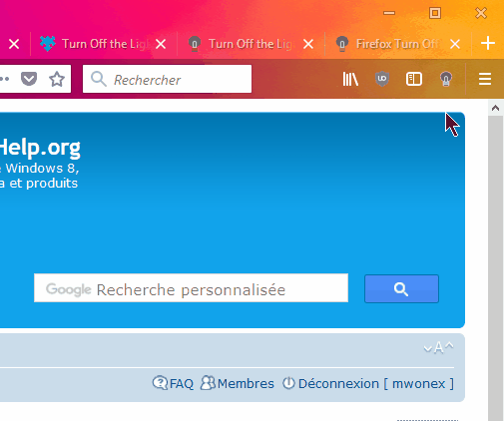
Task: Click the blue Google search magnifier button
Action: point(401,288)
